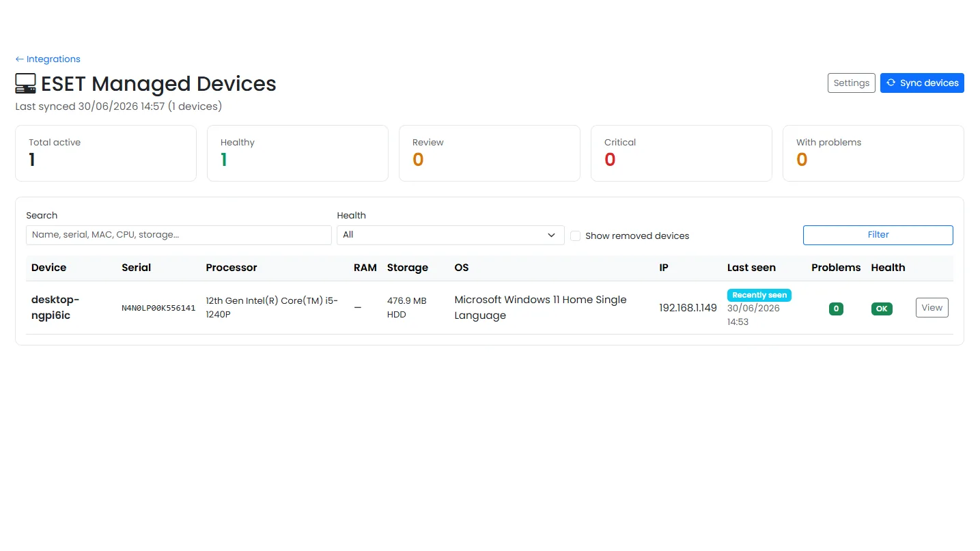Open the Health filter dropdown
Image resolution: width=980 pixels, height=551 pixels.
pos(451,235)
